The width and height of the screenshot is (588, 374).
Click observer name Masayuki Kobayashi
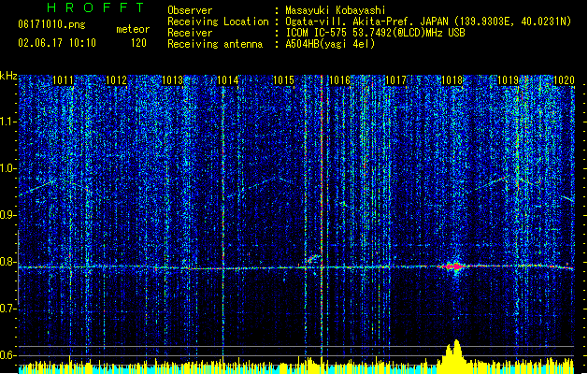[336, 10]
